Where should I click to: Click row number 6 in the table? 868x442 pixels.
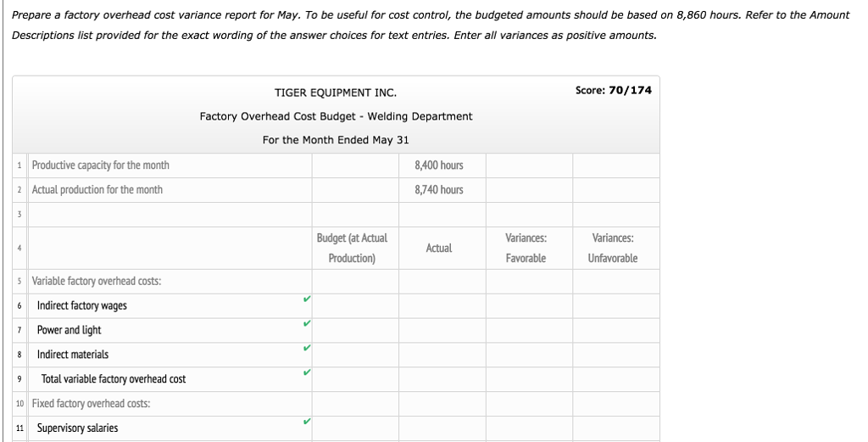19,305
